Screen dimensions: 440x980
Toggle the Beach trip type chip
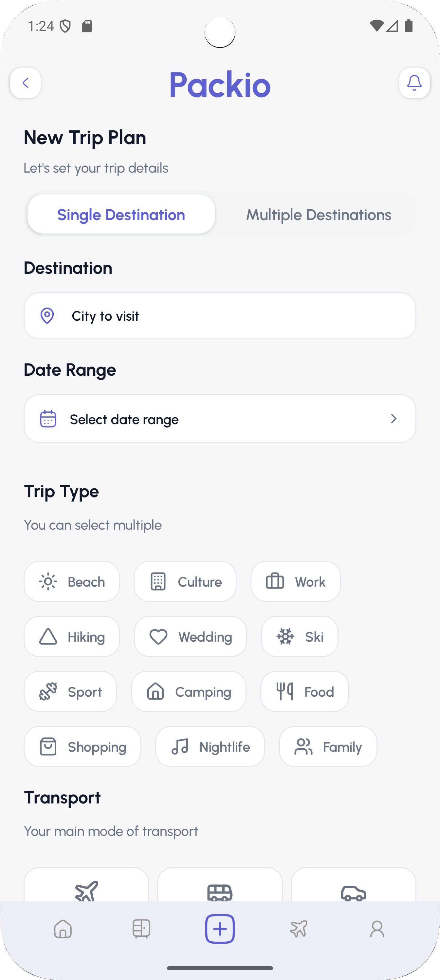coord(71,581)
